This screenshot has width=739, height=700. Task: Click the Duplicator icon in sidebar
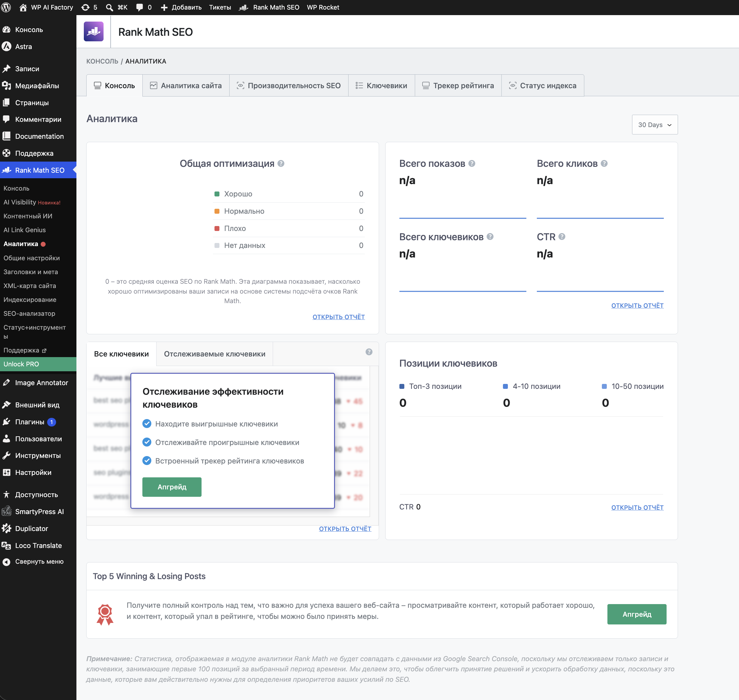pos(6,529)
